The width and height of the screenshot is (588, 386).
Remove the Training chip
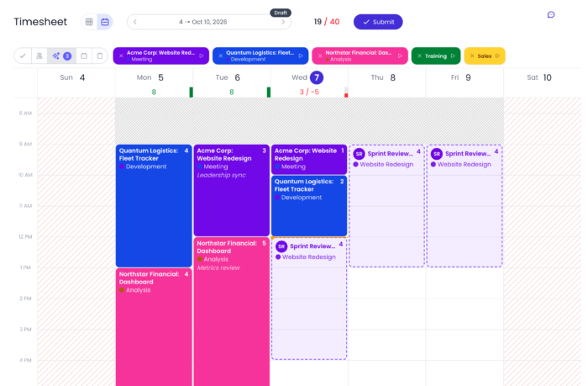[419, 56]
